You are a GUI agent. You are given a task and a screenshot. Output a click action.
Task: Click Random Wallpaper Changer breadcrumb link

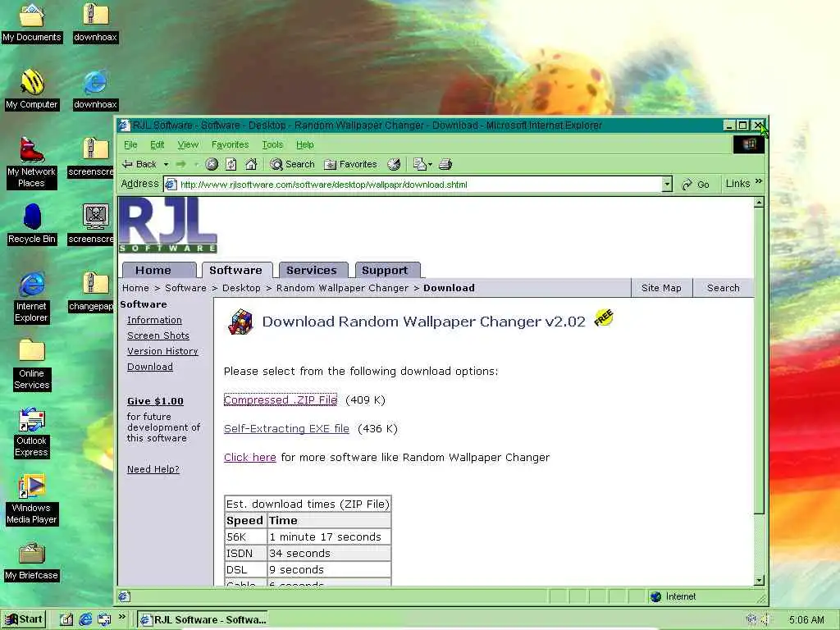(342, 288)
